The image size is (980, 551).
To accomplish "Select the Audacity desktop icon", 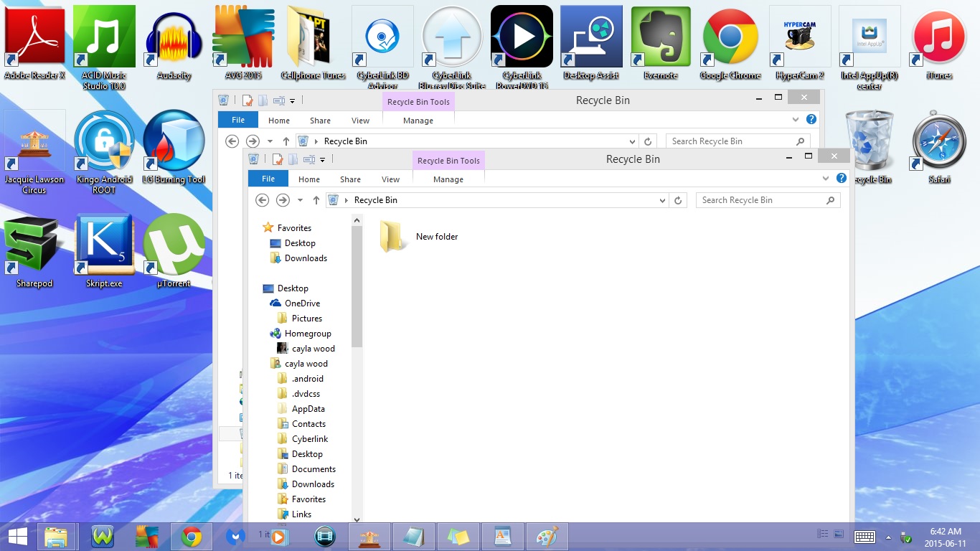I will click(174, 43).
